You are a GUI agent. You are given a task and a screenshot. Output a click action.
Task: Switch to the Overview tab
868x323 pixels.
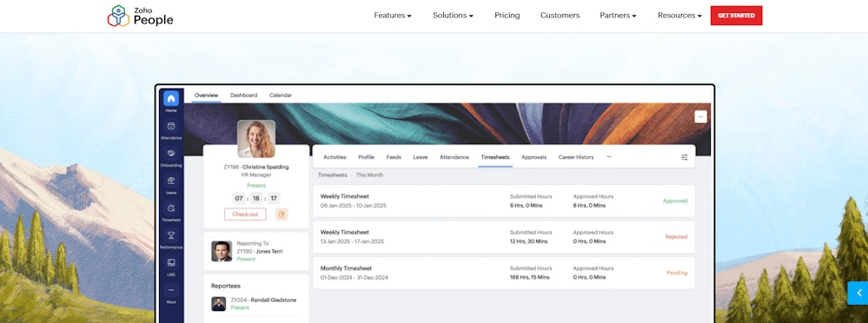207,96
